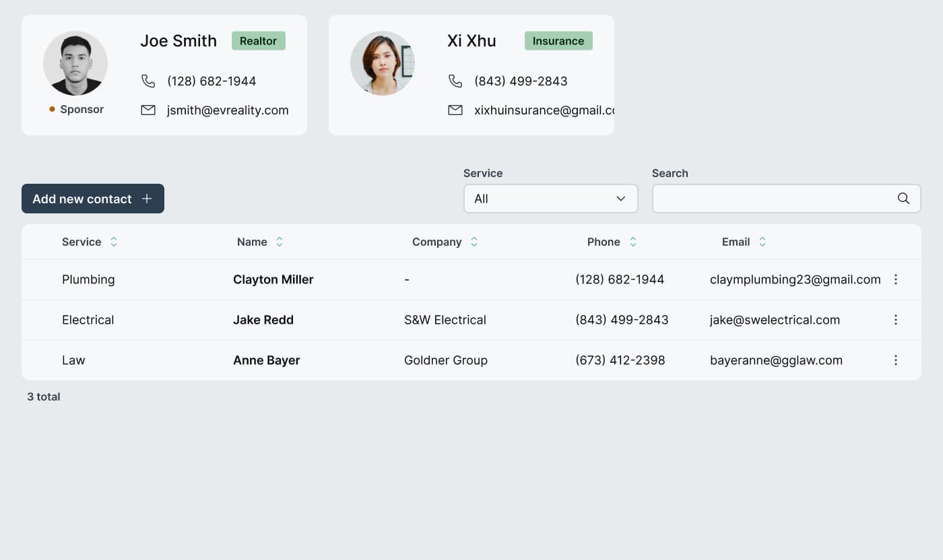Viewport: 943px width, 560px height.
Task: Click the Plumbing service cell
Action: (x=88, y=279)
